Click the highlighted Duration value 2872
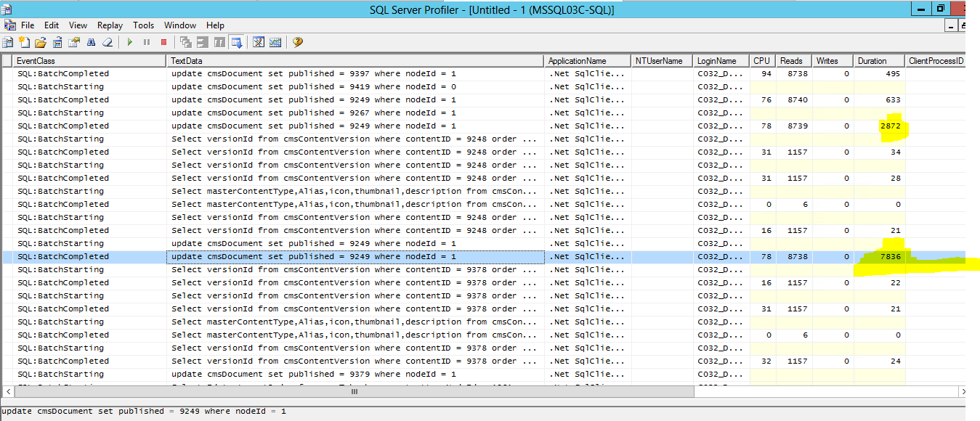Viewport: 980px width, 421px height. tap(891, 126)
